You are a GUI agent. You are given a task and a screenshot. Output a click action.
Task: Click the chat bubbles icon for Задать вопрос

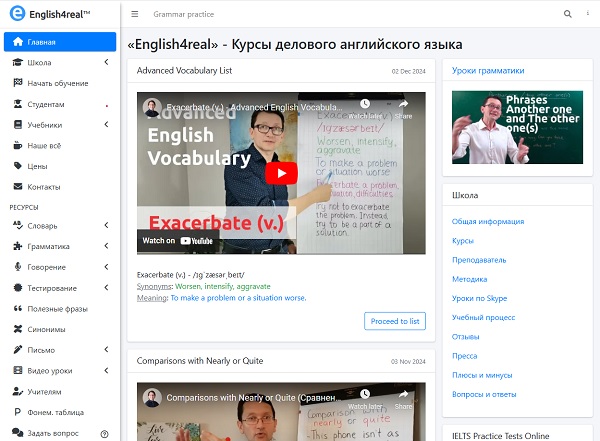[x=18, y=433]
